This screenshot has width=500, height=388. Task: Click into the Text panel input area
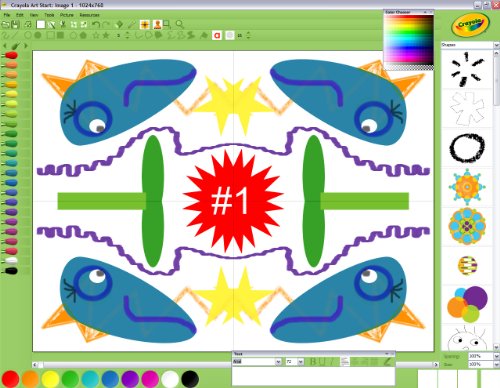313,376
